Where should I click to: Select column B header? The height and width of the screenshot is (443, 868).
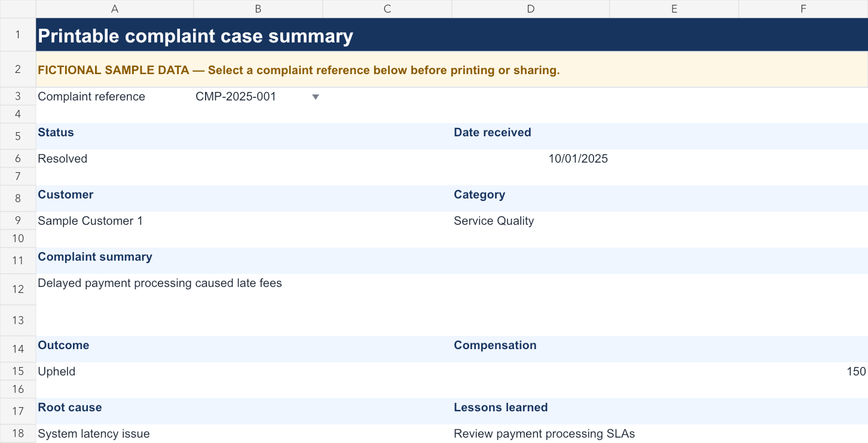click(258, 8)
